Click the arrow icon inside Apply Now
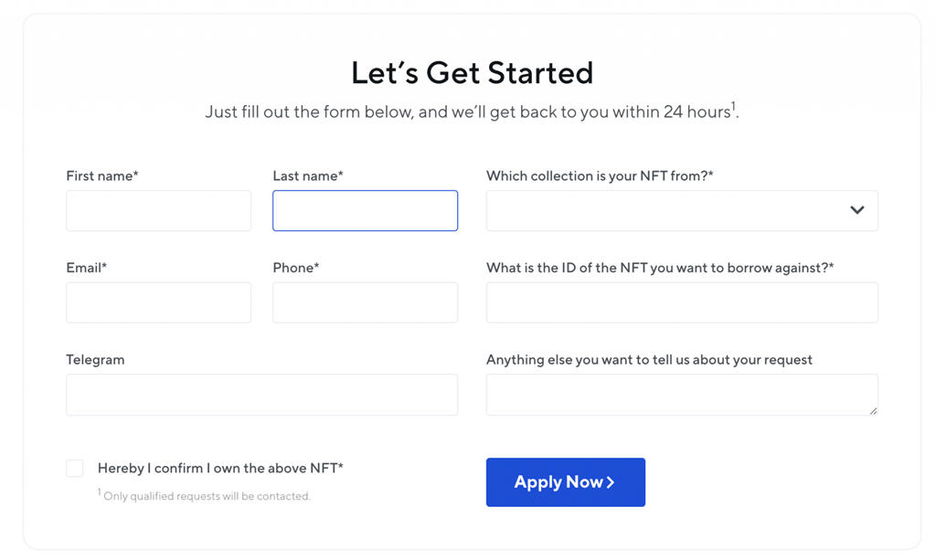The height and width of the screenshot is (560, 936). pos(610,481)
